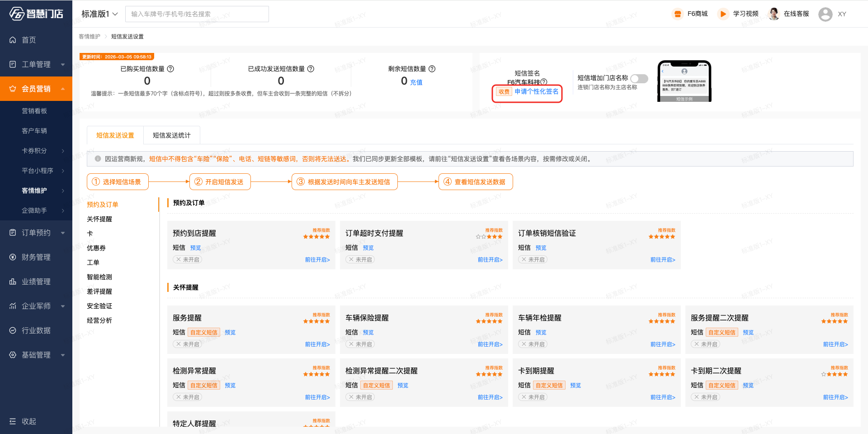The width and height of the screenshot is (868, 434).
Task: Select 关怀提醒 in the scene list
Action: [99, 219]
